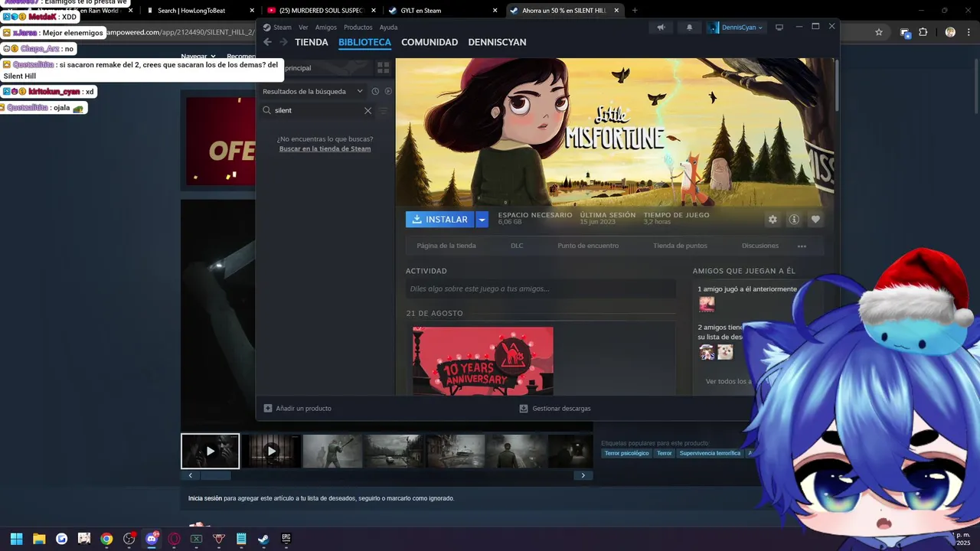This screenshot has height=551, width=980.
Task: Open File Explorer from taskbar
Action: (x=39, y=539)
